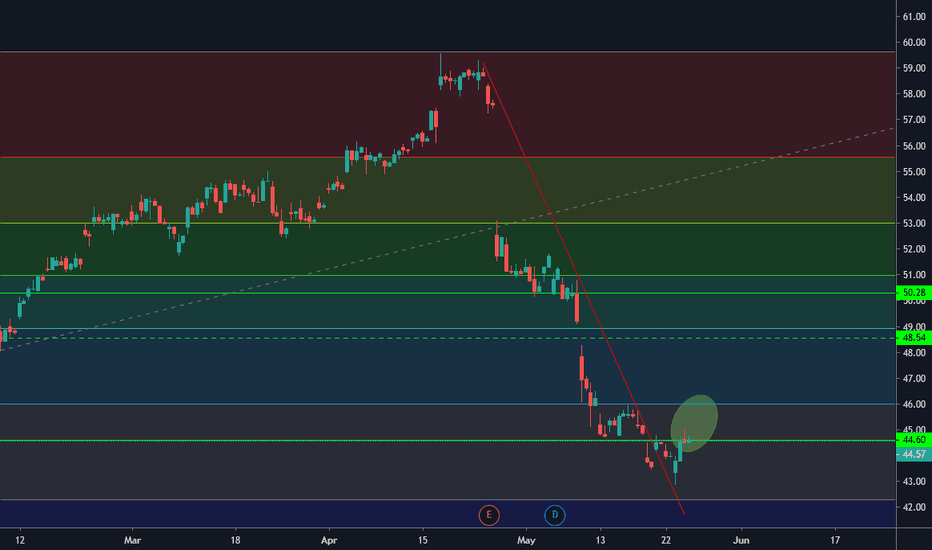Select the green dashed horizontal line at 48.54
The height and width of the screenshot is (550, 932).
point(448,338)
